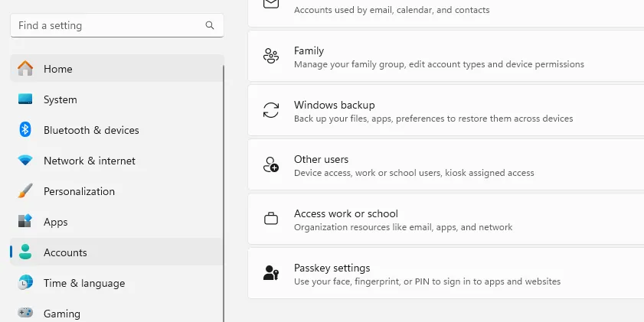Click the Find a setting search box
Image resolution: width=644 pixels, height=322 pixels.
coord(117,25)
